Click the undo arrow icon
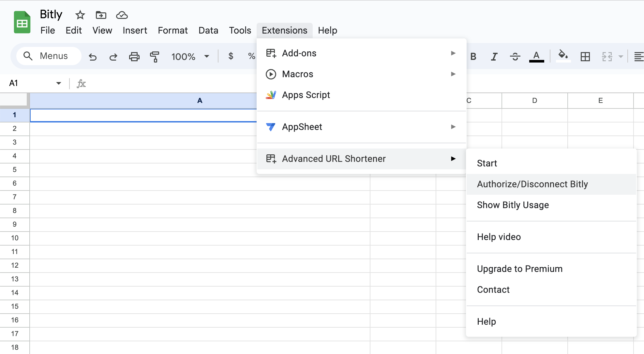 (93, 57)
